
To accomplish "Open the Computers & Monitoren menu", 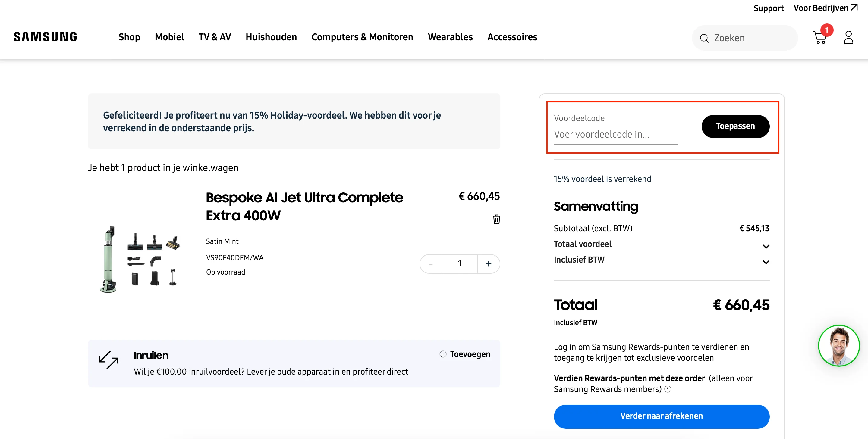I will [x=362, y=37].
